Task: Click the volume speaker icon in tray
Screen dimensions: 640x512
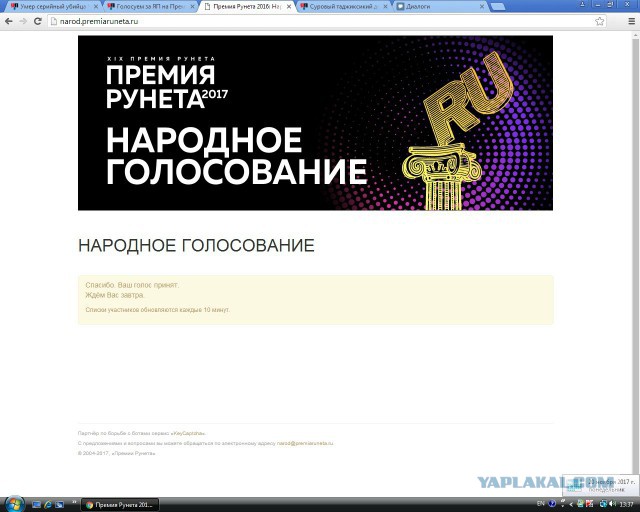Action: click(612, 504)
